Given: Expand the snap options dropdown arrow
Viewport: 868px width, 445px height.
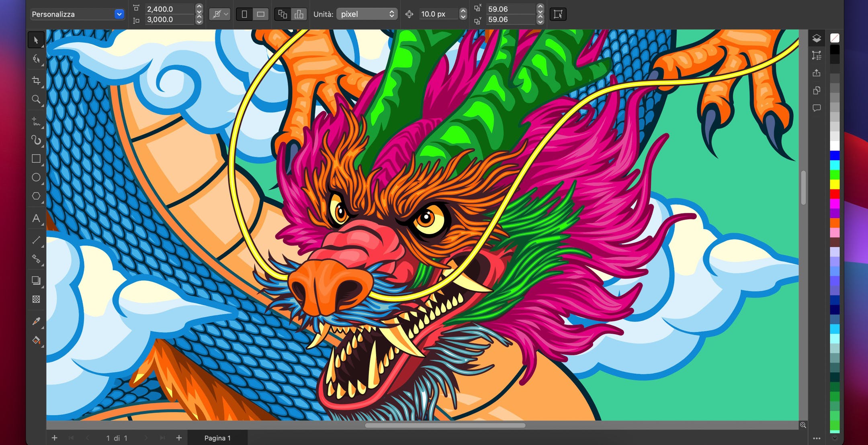Looking at the screenshot, I should (226, 14).
